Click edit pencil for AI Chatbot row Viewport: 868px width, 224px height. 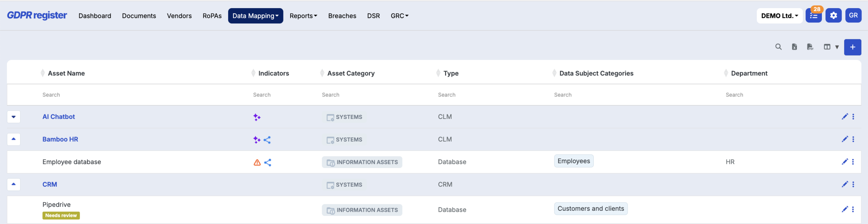pos(845,117)
